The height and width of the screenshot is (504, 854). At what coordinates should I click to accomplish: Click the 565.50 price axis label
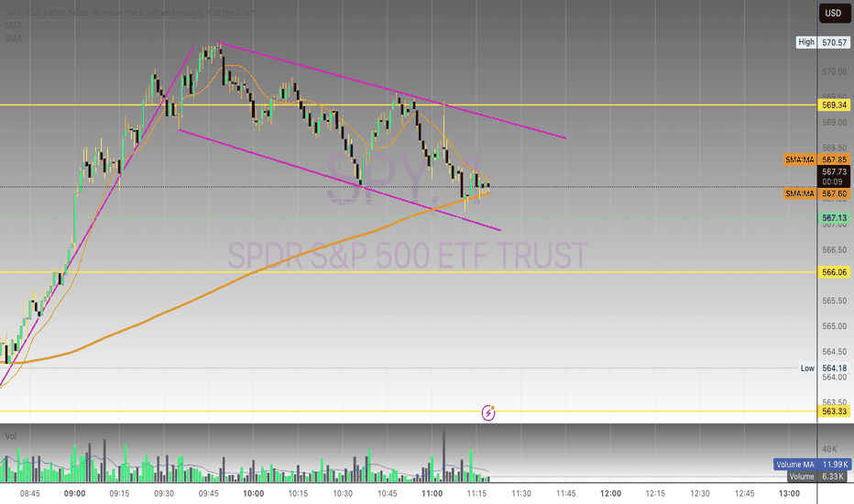point(834,301)
